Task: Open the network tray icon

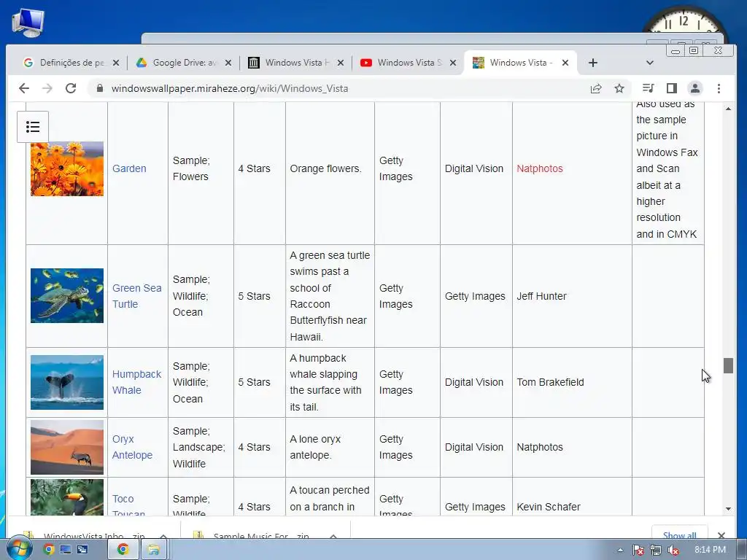Action: click(x=656, y=550)
